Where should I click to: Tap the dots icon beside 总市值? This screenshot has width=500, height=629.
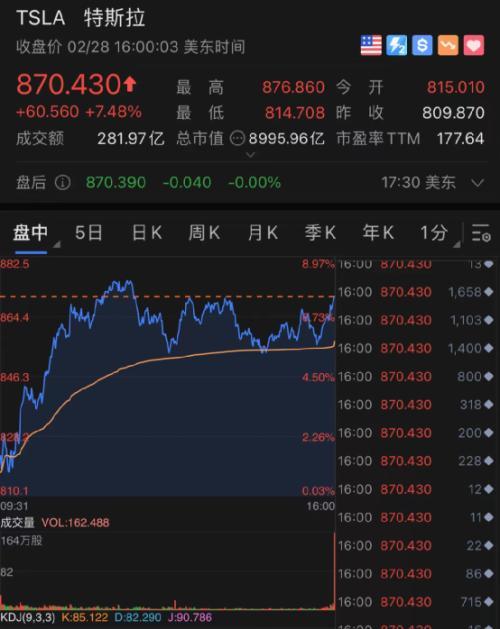(237, 139)
